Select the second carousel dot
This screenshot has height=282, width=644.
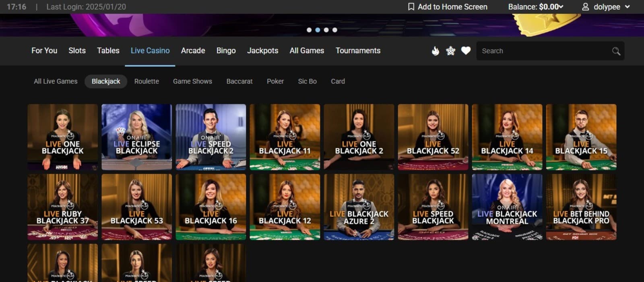tap(318, 30)
